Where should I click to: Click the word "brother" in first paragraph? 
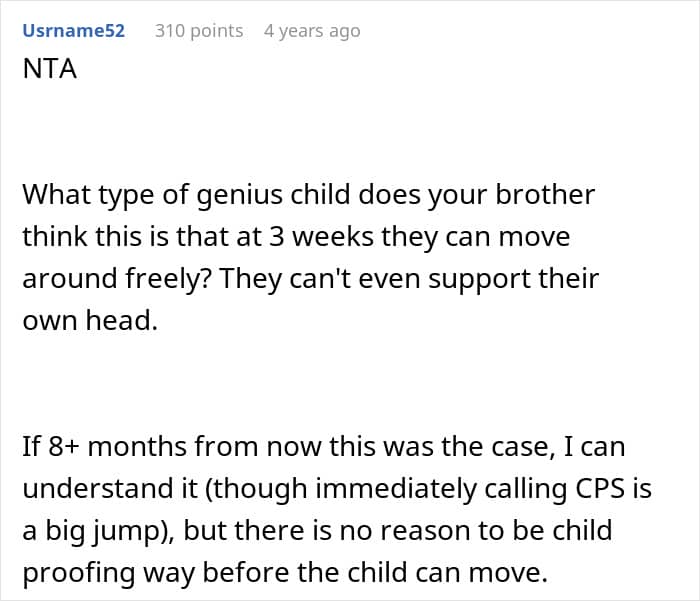pos(545,195)
